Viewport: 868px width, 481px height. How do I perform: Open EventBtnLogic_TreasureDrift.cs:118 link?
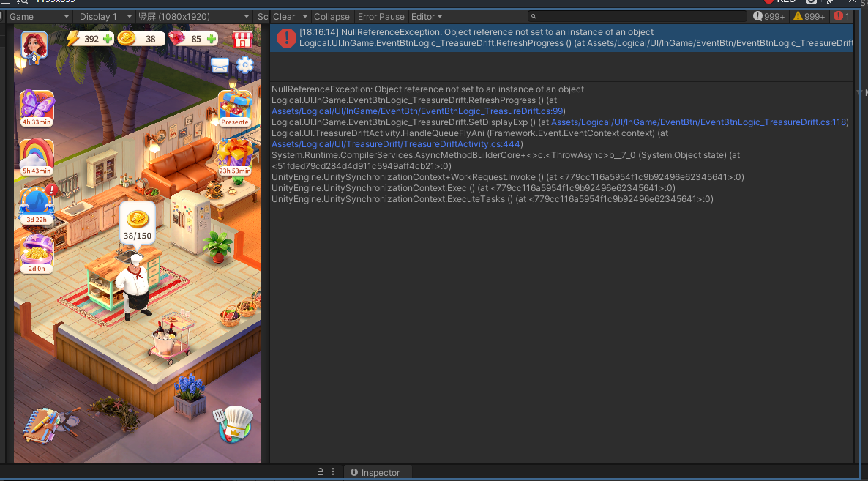(x=699, y=122)
